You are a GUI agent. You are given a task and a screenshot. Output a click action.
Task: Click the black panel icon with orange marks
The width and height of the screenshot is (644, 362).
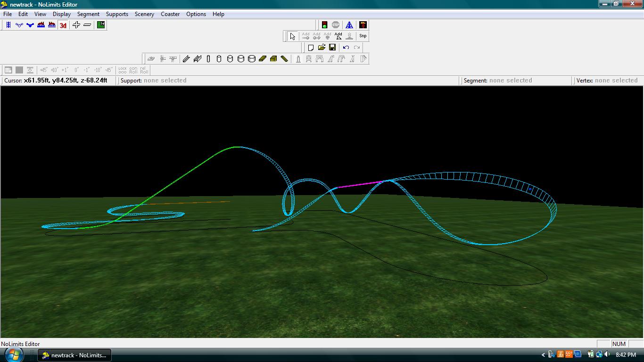(363, 25)
